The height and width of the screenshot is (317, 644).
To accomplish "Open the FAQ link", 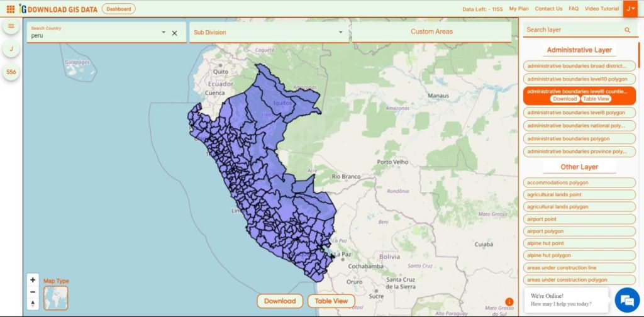I will click(574, 9).
